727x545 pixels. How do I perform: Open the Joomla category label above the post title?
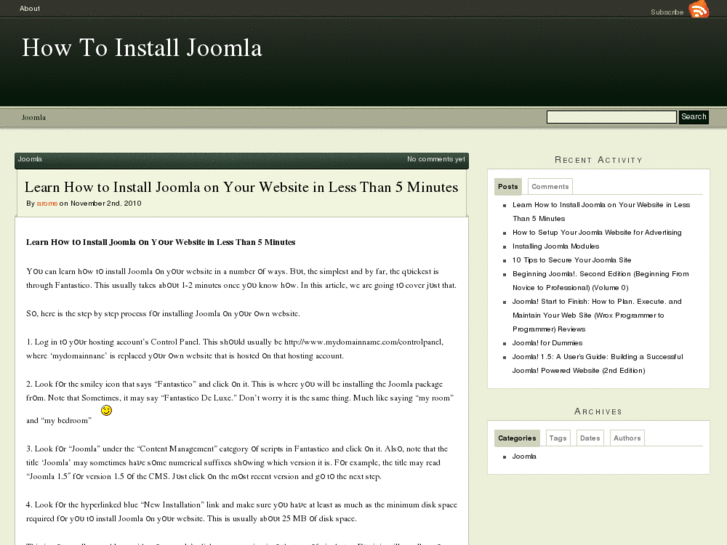click(x=30, y=159)
